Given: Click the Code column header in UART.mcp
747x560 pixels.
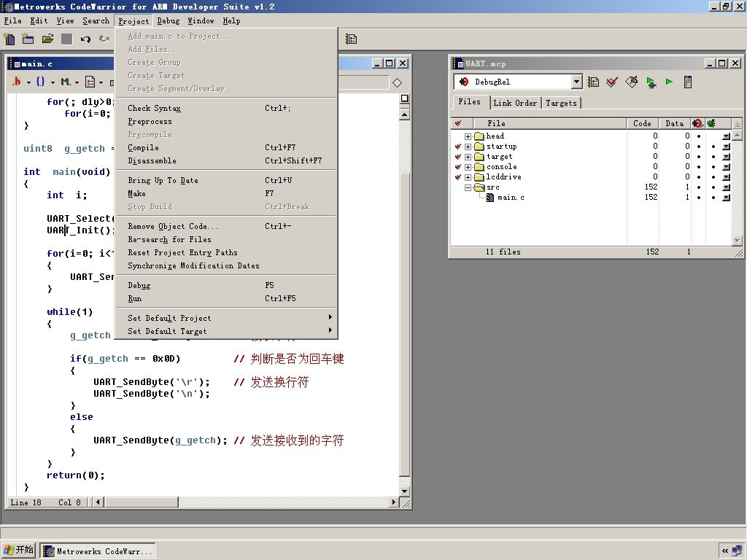Looking at the screenshot, I should [642, 123].
